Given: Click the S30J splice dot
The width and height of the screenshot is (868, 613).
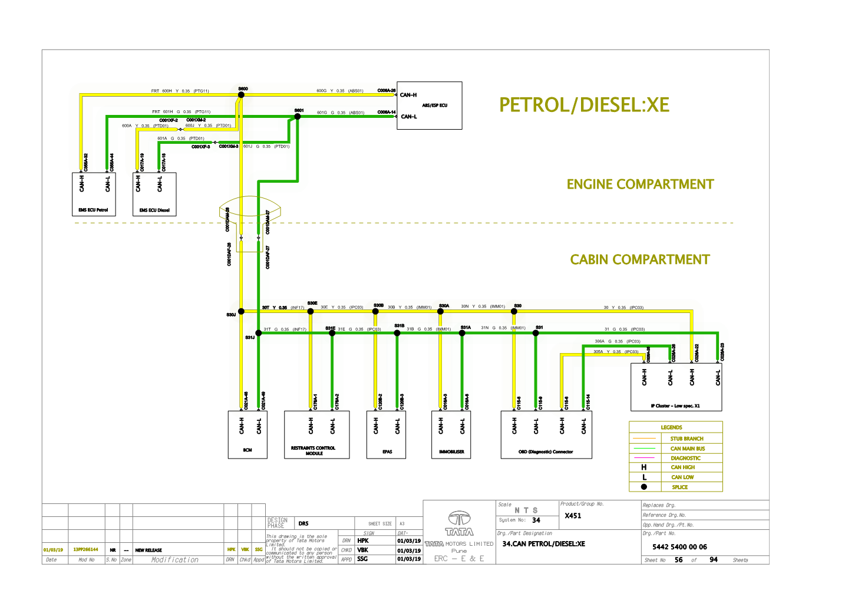Looking at the screenshot, I should [x=241, y=311].
